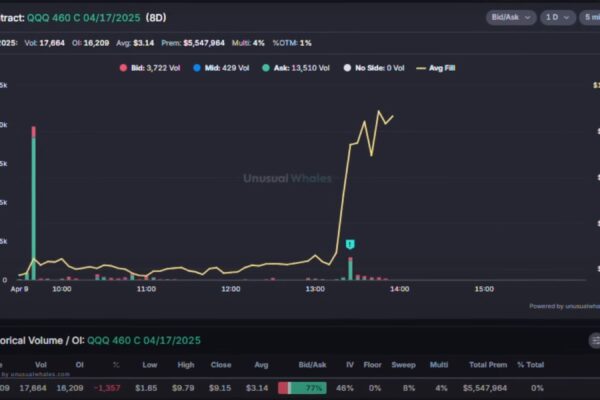Screen dimensions: 600x400
Task: Toggle the Mid volume legend series
Action: (x=221, y=68)
